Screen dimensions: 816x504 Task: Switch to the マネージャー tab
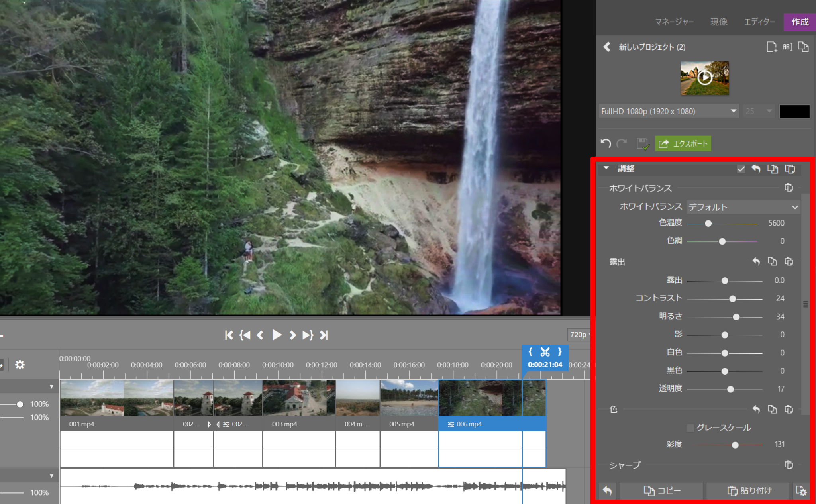point(674,22)
